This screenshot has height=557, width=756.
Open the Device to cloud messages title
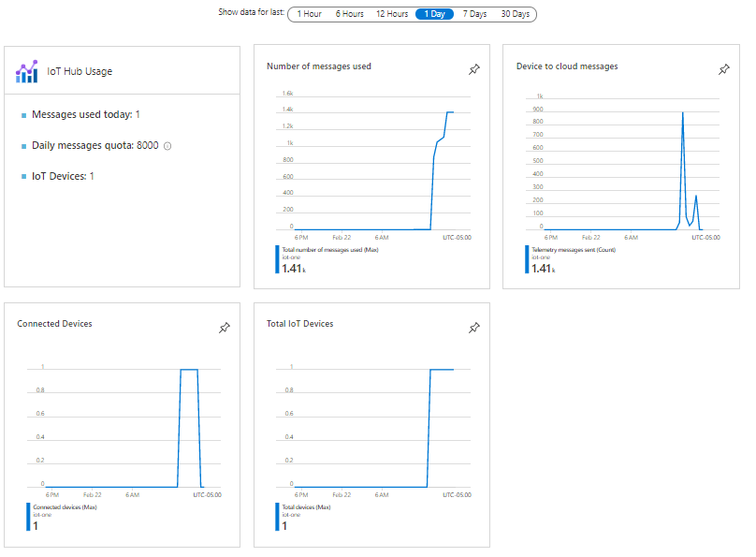point(567,66)
